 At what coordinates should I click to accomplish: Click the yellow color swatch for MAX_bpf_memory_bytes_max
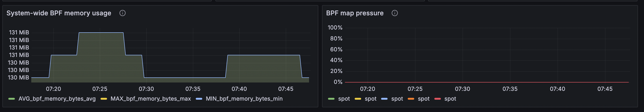104,99
